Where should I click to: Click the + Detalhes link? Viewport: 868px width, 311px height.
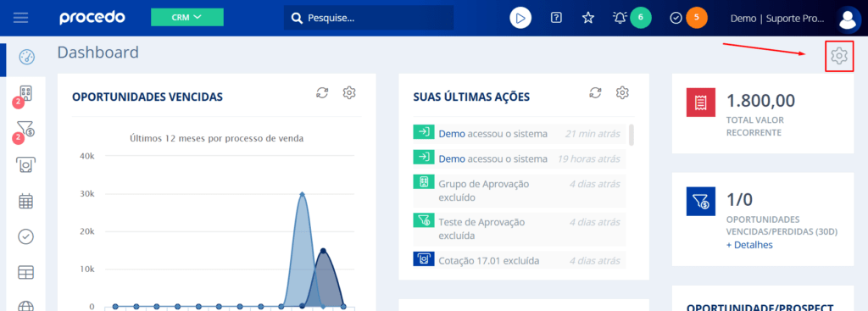(749, 245)
